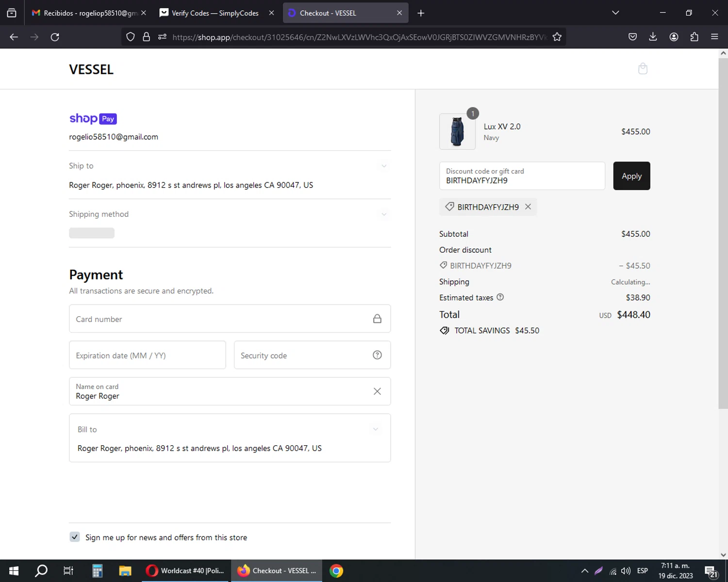Open the Shop Pay logo
Screen dimensions: 728x582
point(93,119)
